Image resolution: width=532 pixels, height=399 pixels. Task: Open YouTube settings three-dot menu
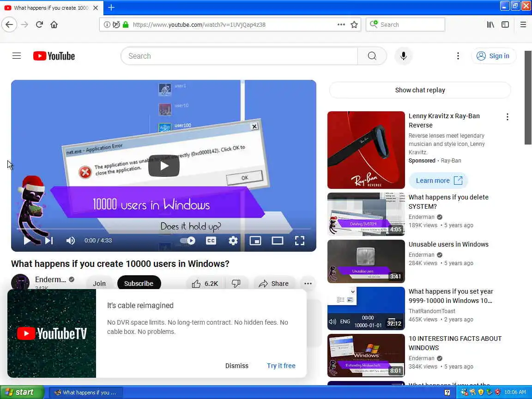458,56
